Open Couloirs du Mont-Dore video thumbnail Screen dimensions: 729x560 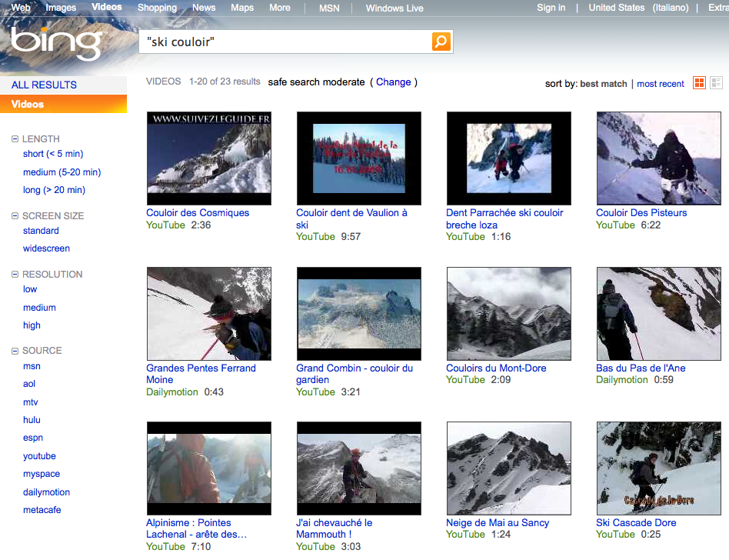coord(508,313)
